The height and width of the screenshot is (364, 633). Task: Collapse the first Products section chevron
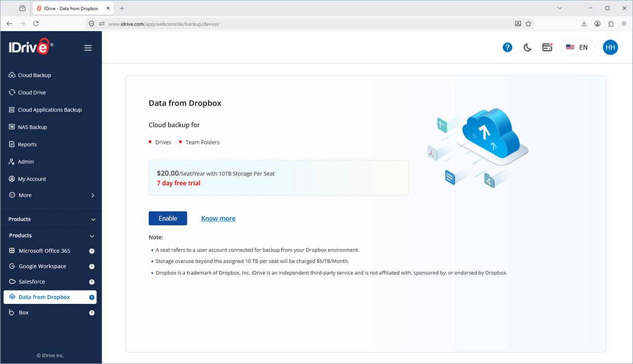(93, 219)
